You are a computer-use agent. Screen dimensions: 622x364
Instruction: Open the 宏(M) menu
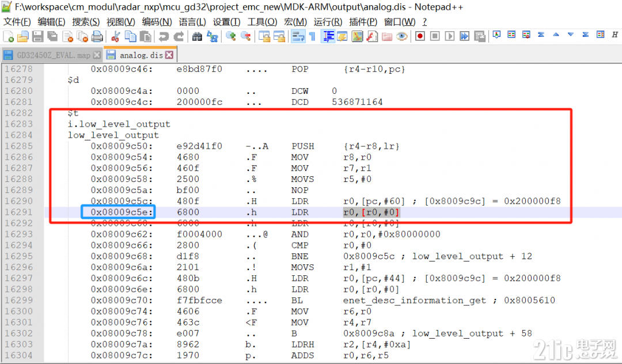295,22
